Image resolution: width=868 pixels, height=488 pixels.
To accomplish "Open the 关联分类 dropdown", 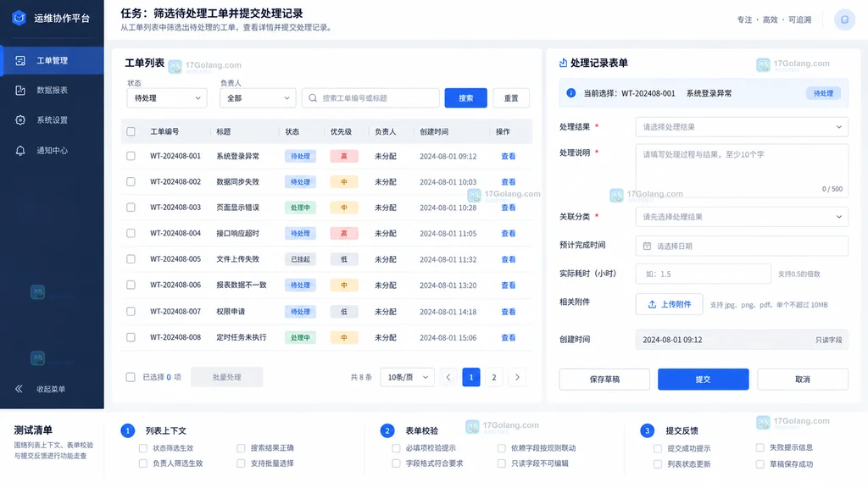I will [741, 217].
